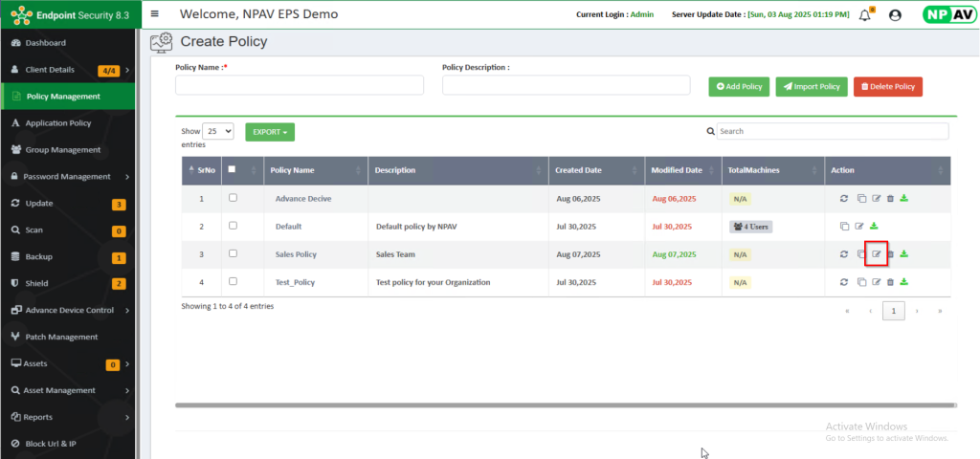The image size is (980, 459).
Task: Edit the Sales Policy row
Action: (876, 254)
